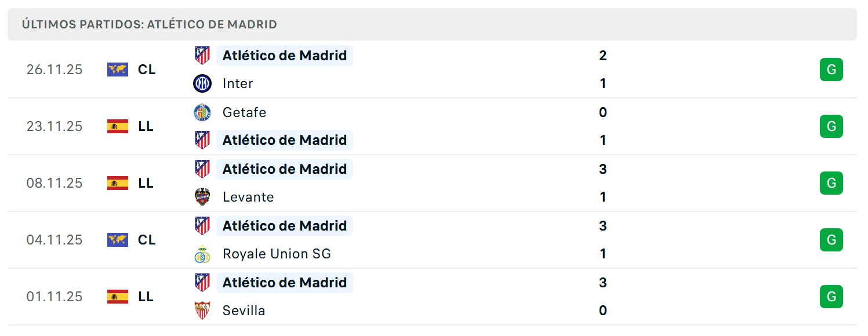Click the Levante club crest icon
868x336 pixels.
[202, 197]
